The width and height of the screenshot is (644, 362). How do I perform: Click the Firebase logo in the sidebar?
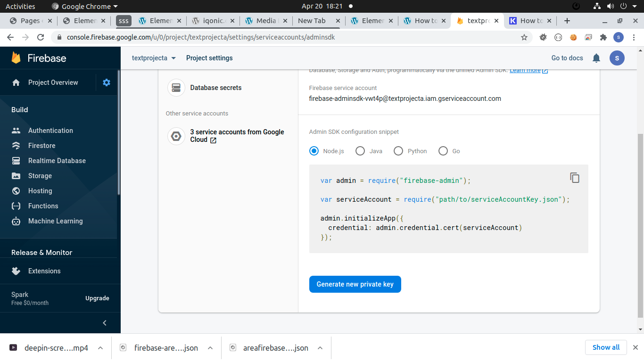pos(39,58)
